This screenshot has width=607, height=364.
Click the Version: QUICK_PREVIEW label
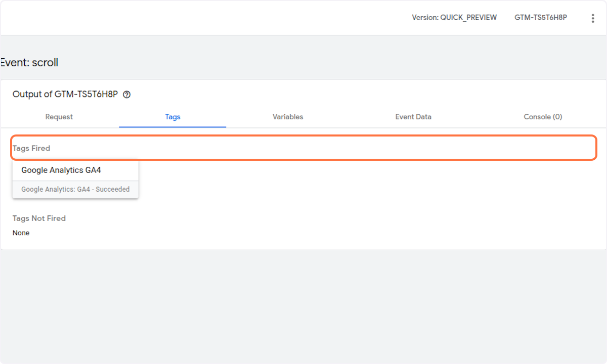(454, 17)
